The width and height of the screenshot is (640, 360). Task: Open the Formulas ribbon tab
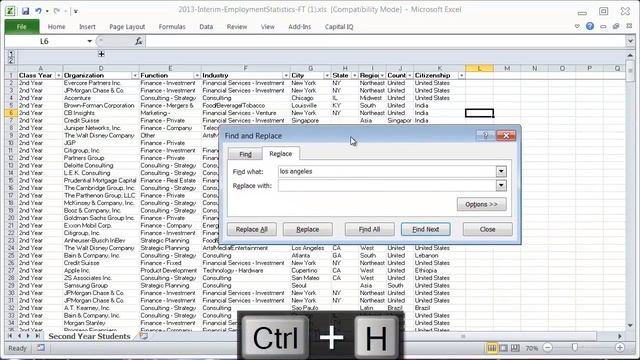click(172, 27)
